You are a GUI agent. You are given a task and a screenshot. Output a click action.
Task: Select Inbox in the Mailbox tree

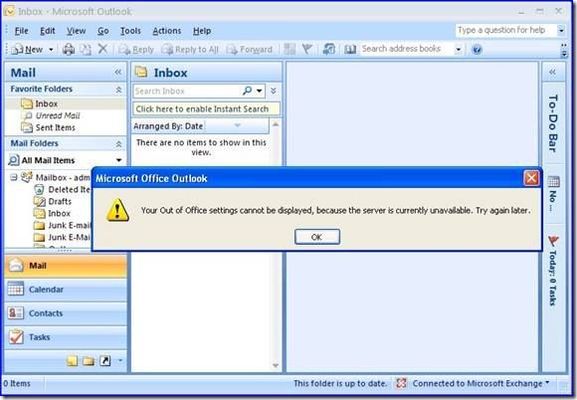(52, 213)
